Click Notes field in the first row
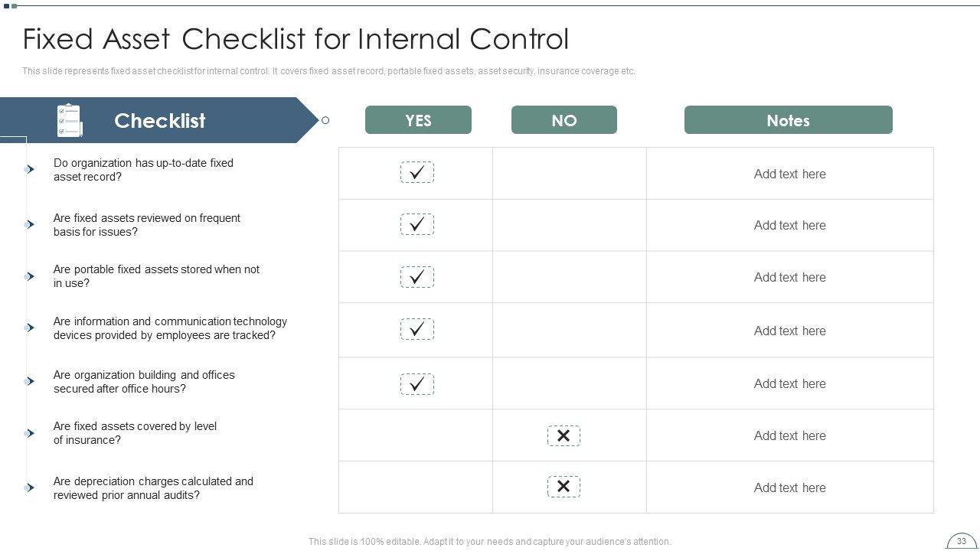This screenshot has height=551, width=980. pyautogui.click(x=789, y=174)
